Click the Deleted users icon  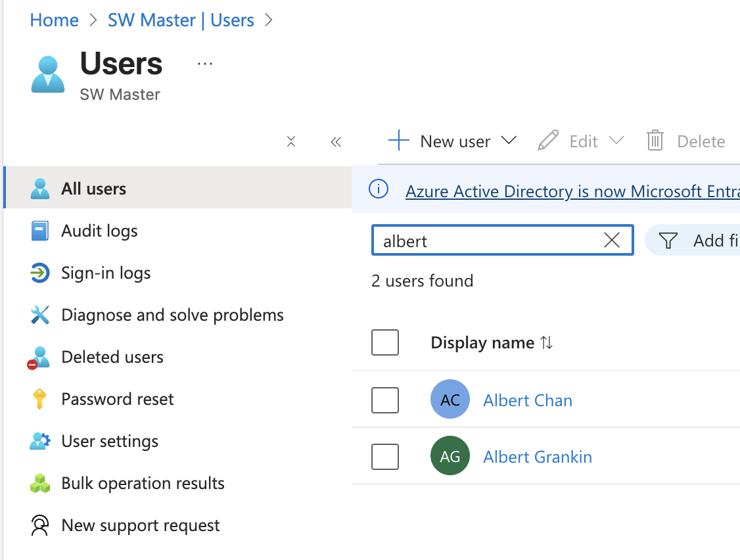(39, 358)
